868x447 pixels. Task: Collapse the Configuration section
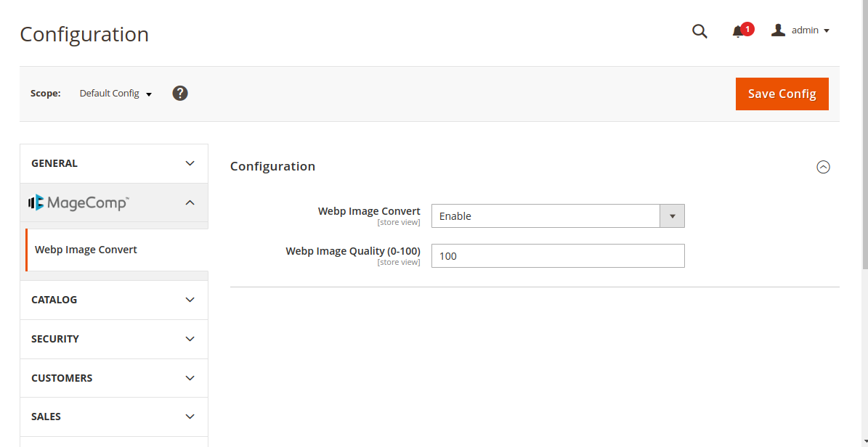tap(823, 167)
